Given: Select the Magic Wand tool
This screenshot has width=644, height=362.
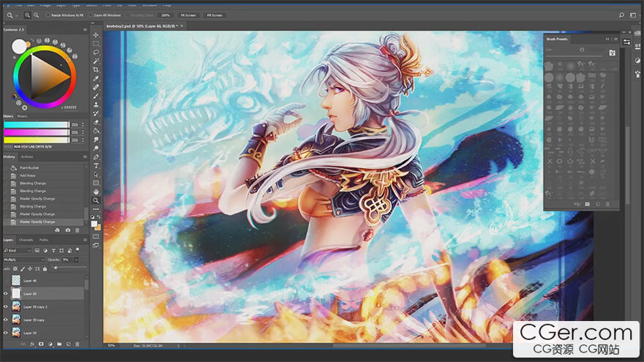Looking at the screenshot, I should [x=96, y=61].
